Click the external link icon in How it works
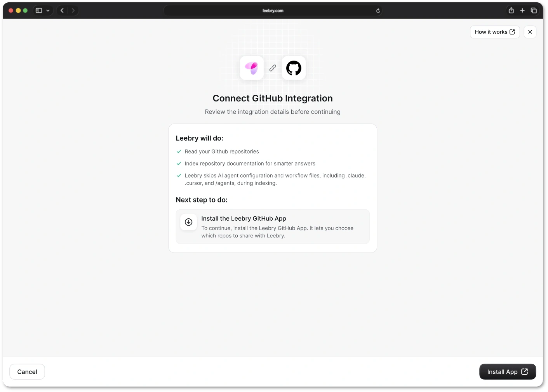Image resolution: width=548 pixels, height=392 pixels. 512,32
